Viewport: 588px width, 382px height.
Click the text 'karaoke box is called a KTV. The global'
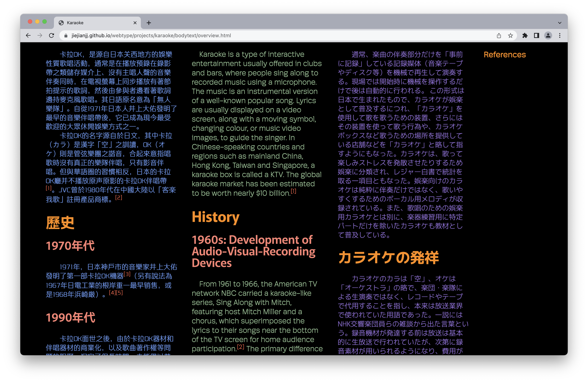(x=257, y=175)
